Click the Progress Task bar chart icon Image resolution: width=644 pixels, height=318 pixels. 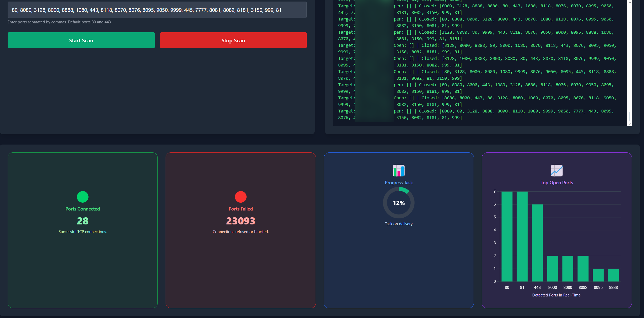click(x=398, y=171)
